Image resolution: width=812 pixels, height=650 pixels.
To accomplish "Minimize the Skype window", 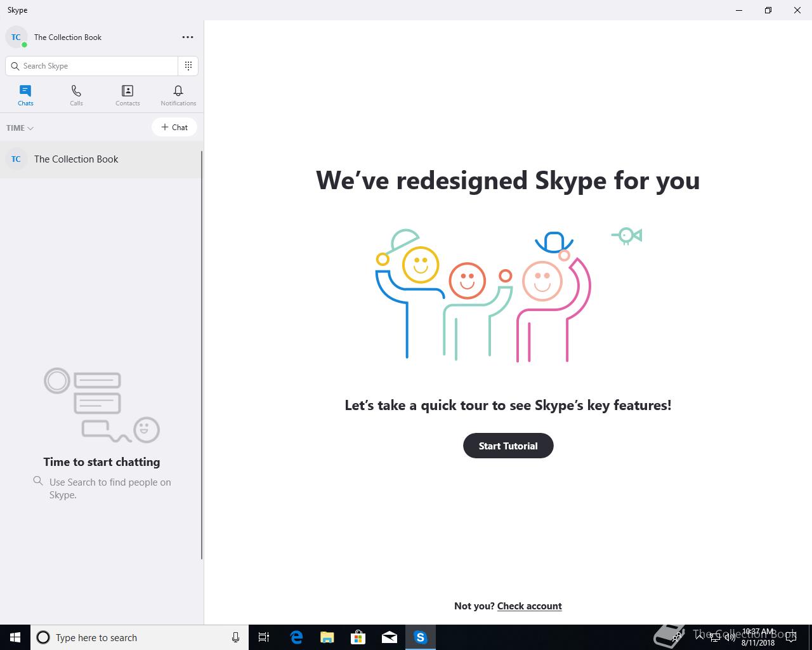I will click(739, 10).
